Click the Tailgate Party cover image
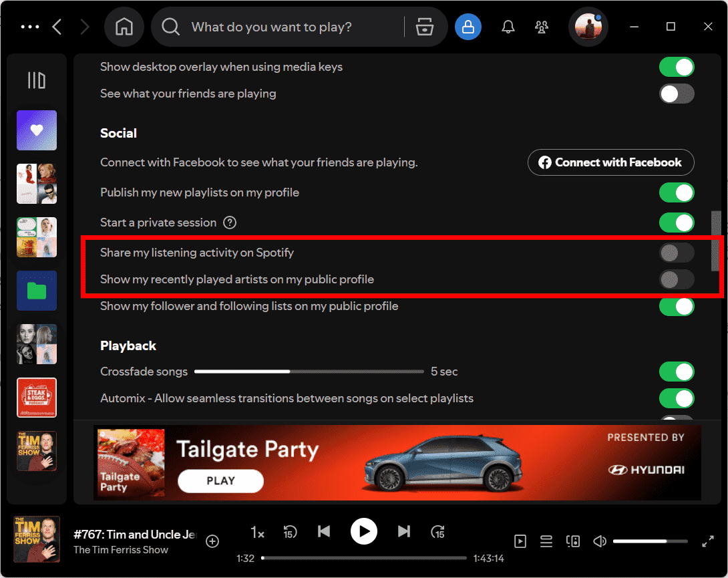Screen dimensions: 728x578 click(x=131, y=463)
